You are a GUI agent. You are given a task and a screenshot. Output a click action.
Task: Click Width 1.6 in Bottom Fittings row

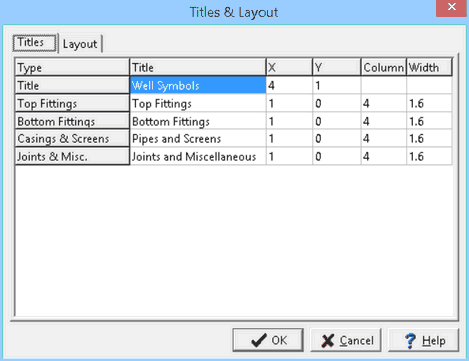pyautogui.click(x=429, y=121)
